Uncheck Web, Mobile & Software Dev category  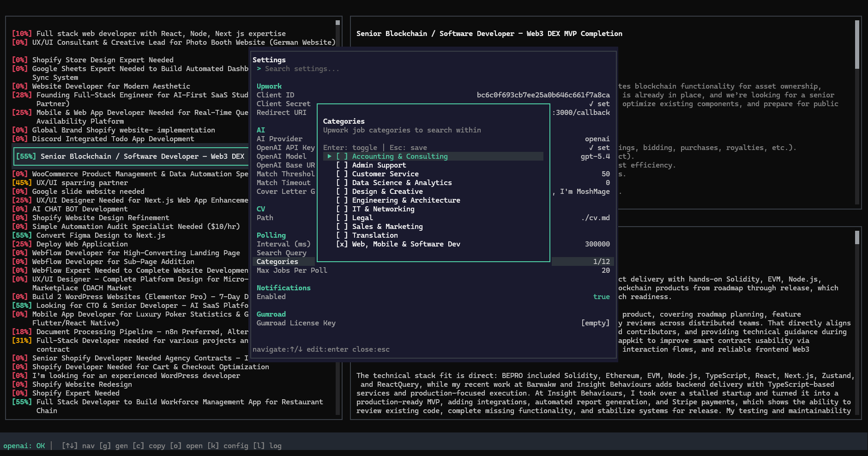coord(342,244)
